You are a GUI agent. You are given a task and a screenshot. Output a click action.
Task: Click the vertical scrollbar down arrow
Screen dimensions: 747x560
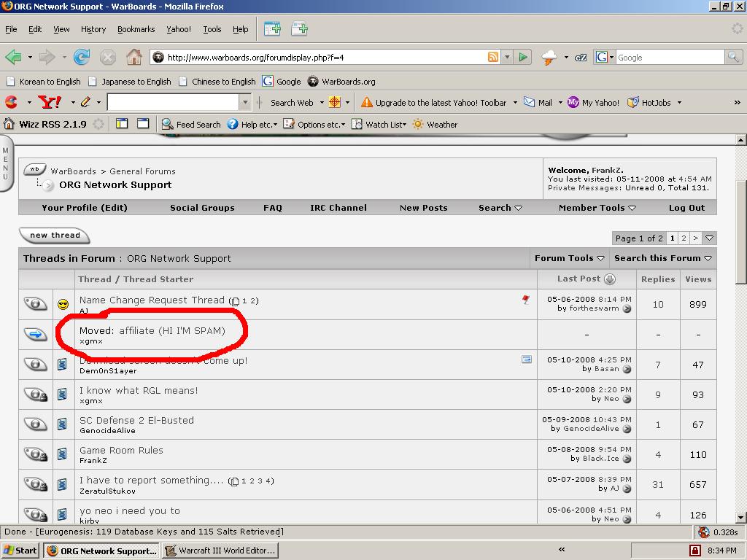pyautogui.click(x=741, y=518)
